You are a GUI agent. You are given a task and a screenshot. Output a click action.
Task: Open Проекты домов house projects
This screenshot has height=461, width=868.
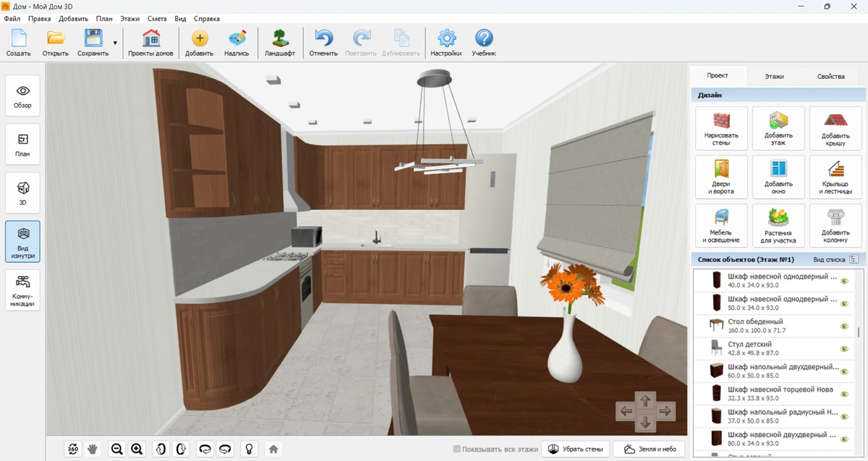point(150,43)
